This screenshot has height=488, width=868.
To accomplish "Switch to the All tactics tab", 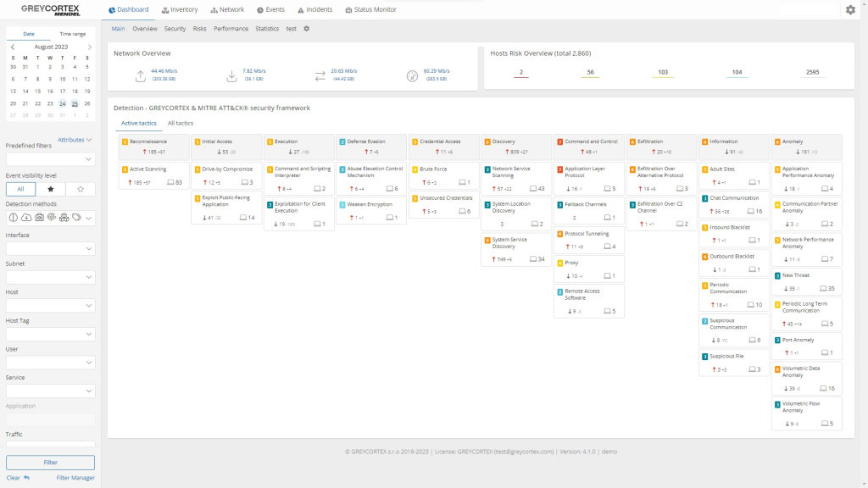I will click(180, 124).
